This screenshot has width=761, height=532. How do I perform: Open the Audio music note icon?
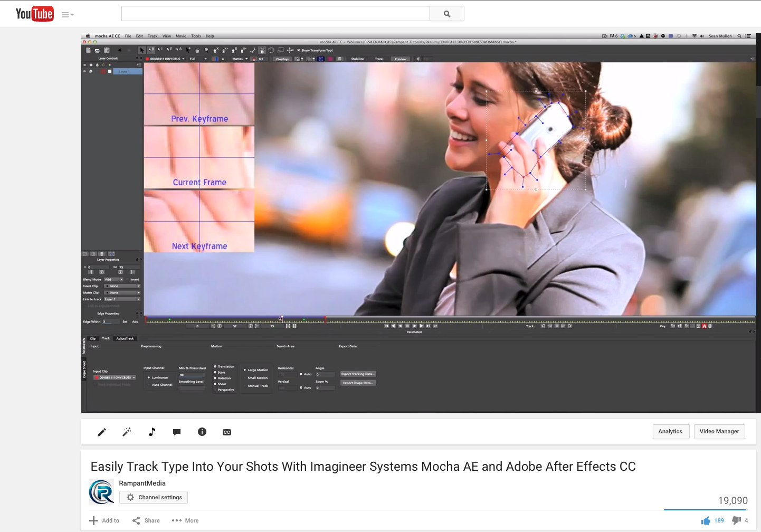tap(152, 432)
